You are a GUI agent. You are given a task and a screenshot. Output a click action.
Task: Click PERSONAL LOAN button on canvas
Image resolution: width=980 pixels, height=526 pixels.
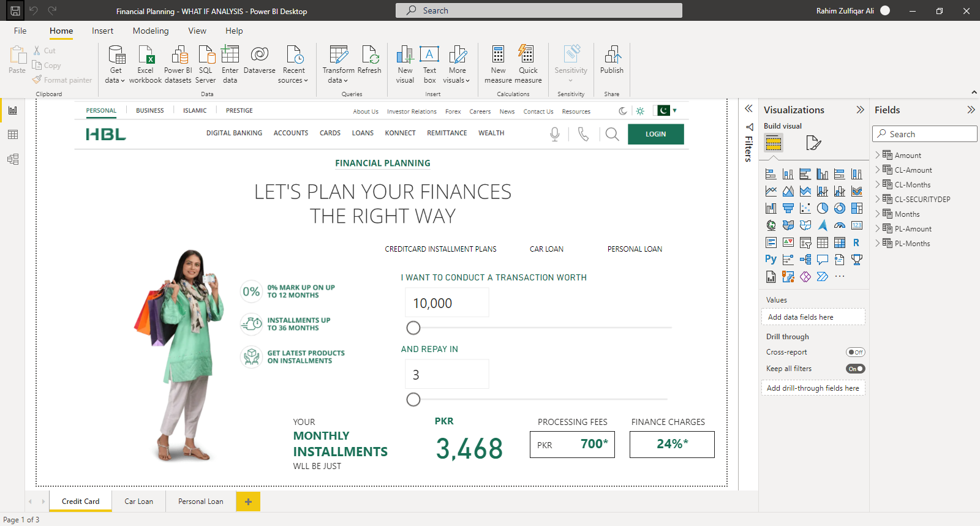point(635,249)
